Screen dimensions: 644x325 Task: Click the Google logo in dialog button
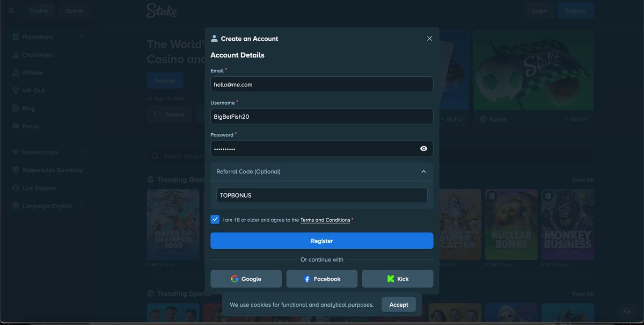pos(235,279)
